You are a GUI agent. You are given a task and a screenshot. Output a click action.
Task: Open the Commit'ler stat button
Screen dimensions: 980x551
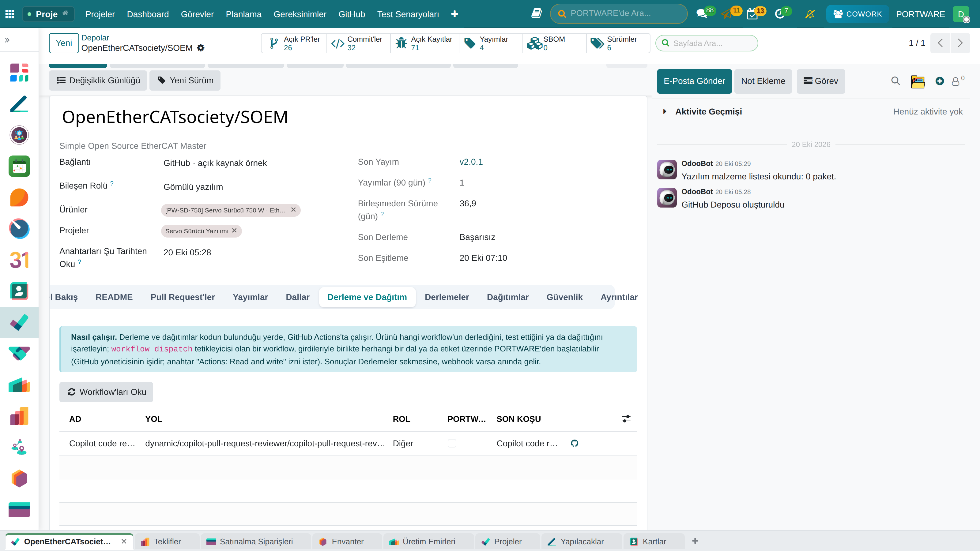358,43
